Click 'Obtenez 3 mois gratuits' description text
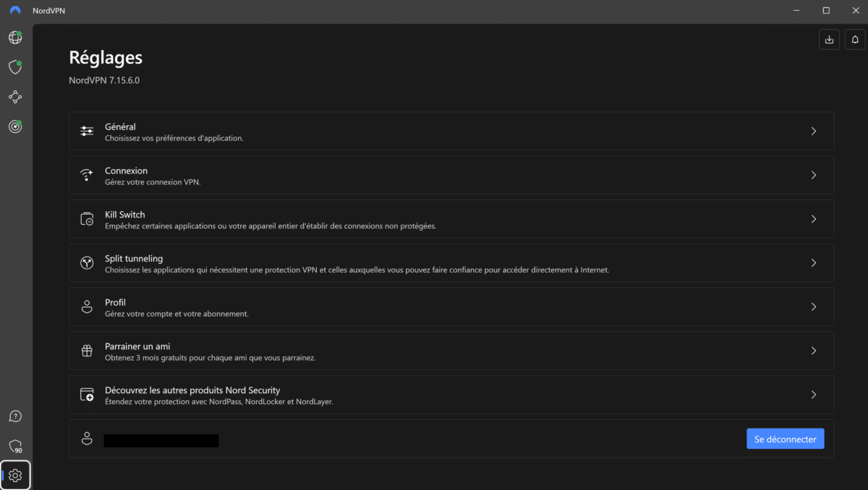 (x=210, y=358)
